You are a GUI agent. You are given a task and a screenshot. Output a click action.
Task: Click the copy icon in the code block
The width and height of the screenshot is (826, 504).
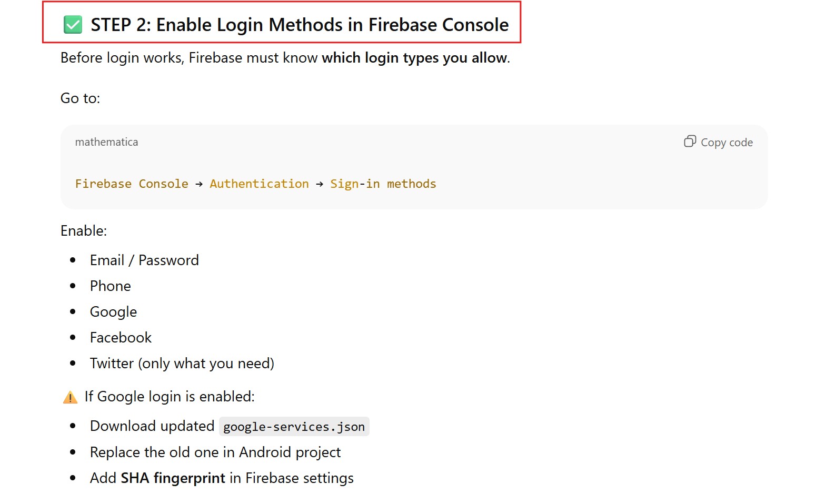coord(690,142)
